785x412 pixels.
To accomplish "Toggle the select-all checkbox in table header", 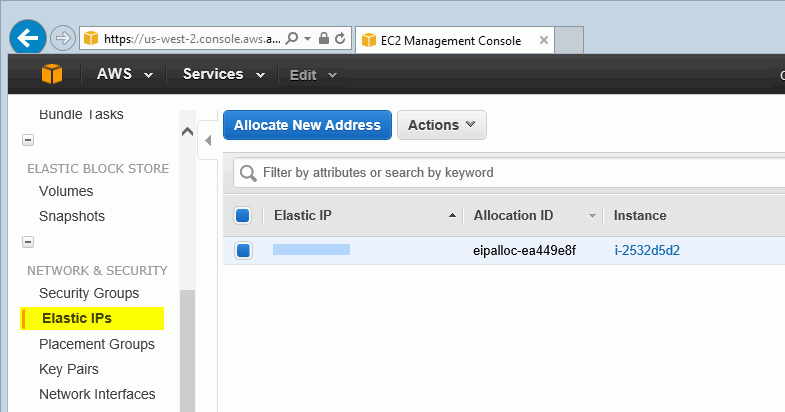I will tap(243, 216).
